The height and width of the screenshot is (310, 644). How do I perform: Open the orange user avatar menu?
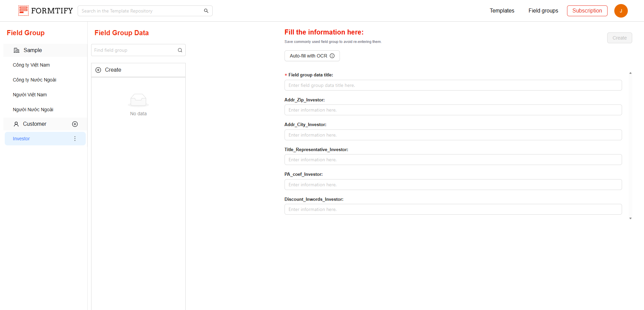620,11
